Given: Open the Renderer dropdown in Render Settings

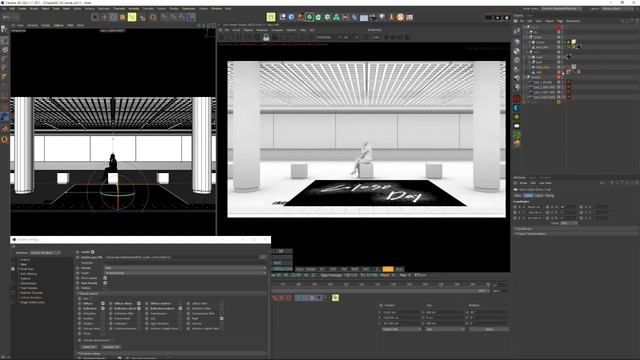Looking at the screenshot, I should (x=45, y=253).
